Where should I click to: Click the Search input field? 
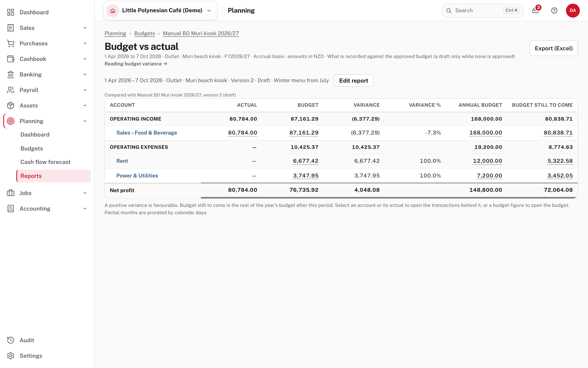[482, 10]
